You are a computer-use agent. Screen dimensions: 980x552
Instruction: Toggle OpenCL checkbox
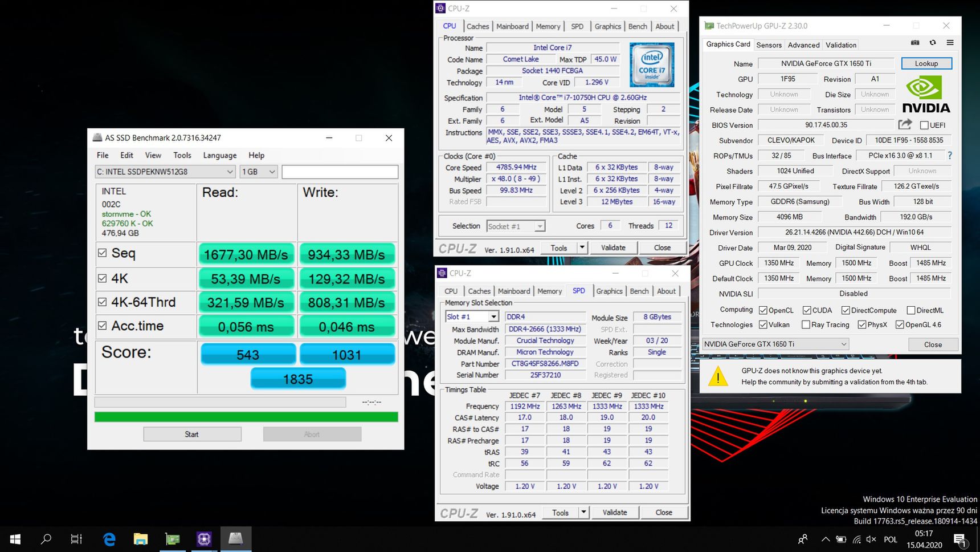[x=763, y=310]
